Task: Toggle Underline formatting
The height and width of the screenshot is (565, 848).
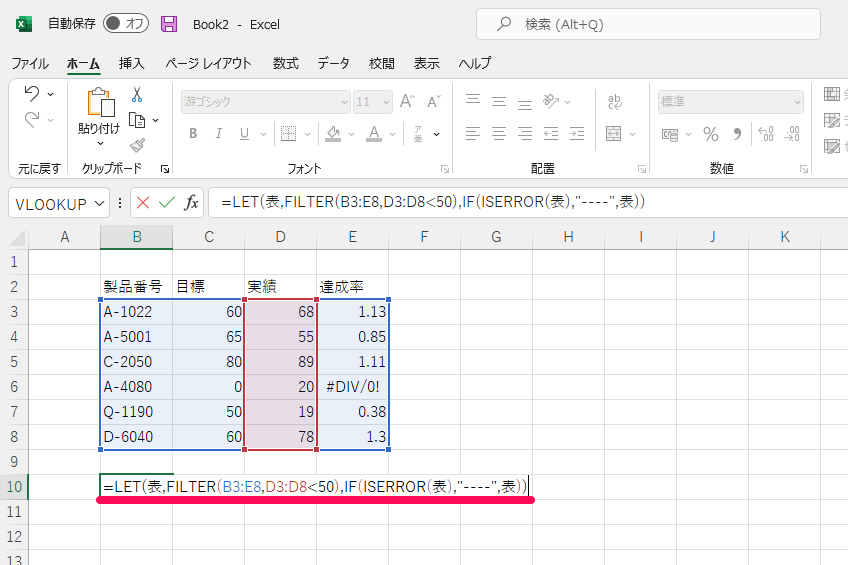Action: [x=244, y=134]
